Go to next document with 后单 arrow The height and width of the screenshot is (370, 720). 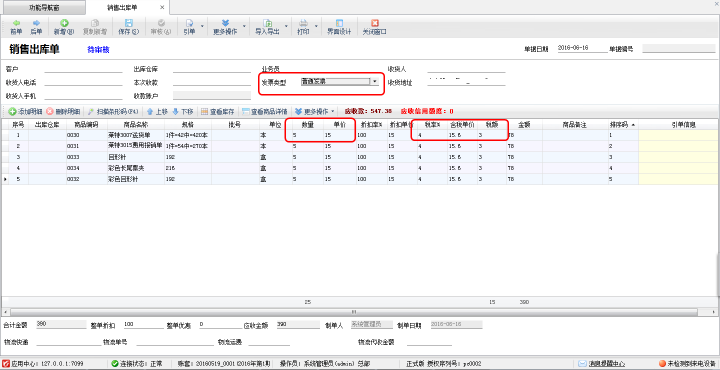[x=36, y=27]
